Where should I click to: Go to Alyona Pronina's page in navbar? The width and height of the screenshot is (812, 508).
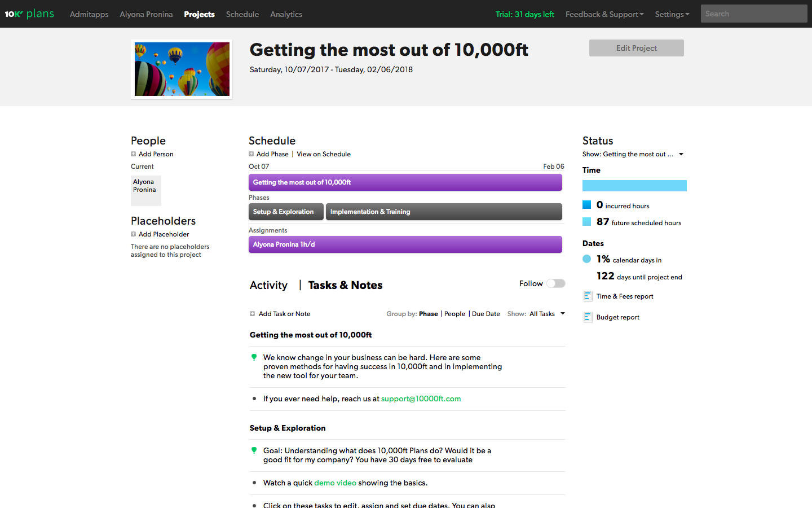tap(146, 14)
